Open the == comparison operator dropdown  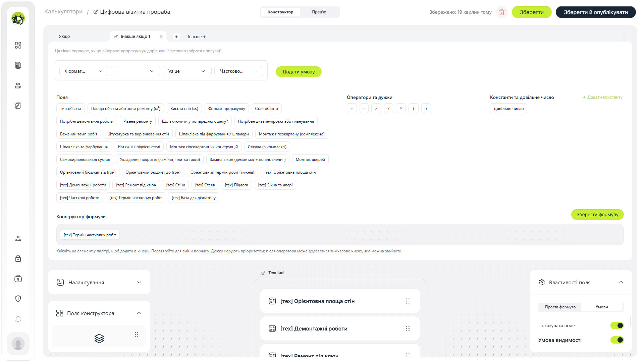[136, 71]
